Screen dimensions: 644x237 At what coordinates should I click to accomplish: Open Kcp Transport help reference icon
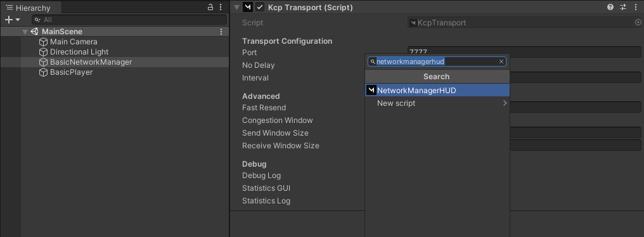610,7
